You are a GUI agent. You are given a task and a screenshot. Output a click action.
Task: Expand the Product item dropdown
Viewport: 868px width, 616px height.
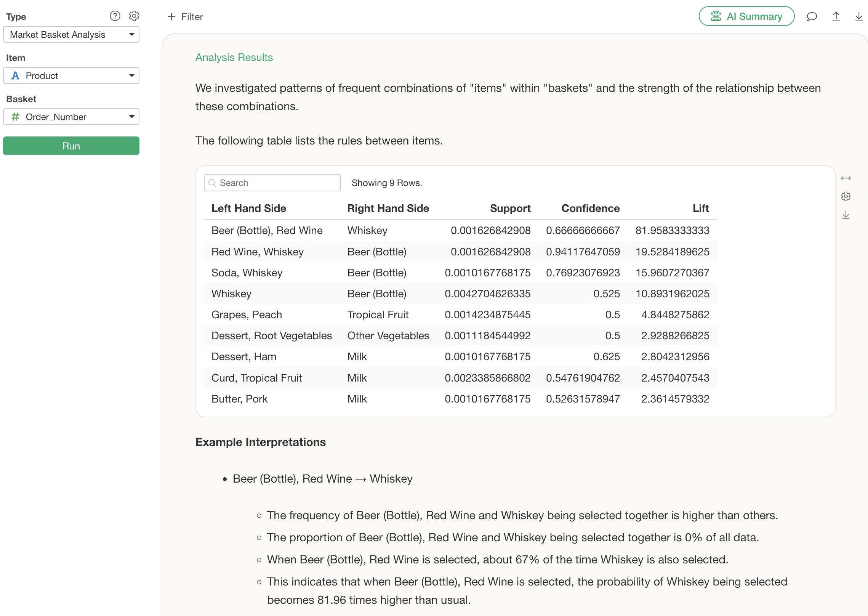point(71,75)
